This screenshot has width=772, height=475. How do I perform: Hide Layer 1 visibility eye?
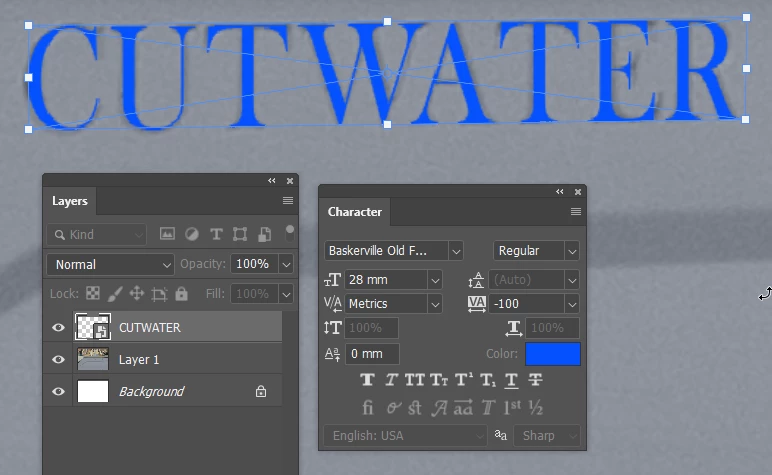(58, 359)
